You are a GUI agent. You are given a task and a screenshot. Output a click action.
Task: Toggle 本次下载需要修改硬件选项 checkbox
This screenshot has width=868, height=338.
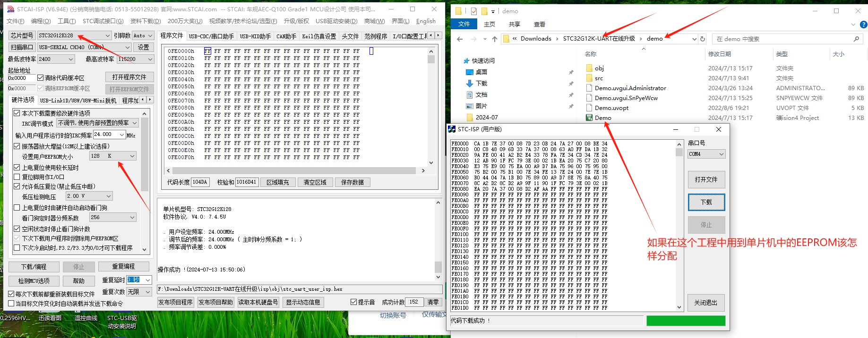(17, 113)
